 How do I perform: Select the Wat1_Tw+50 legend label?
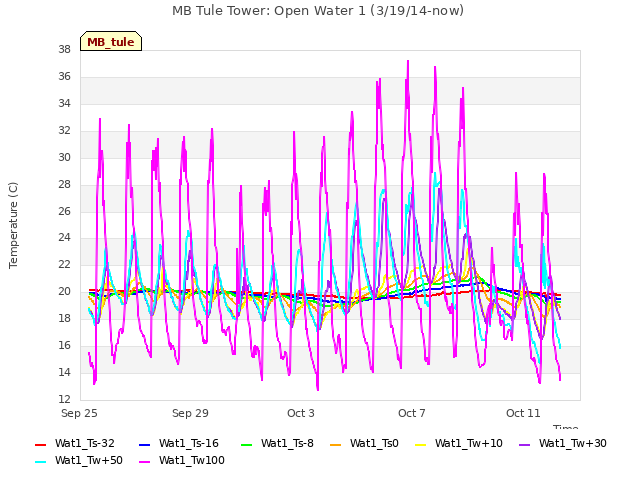tap(89, 460)
